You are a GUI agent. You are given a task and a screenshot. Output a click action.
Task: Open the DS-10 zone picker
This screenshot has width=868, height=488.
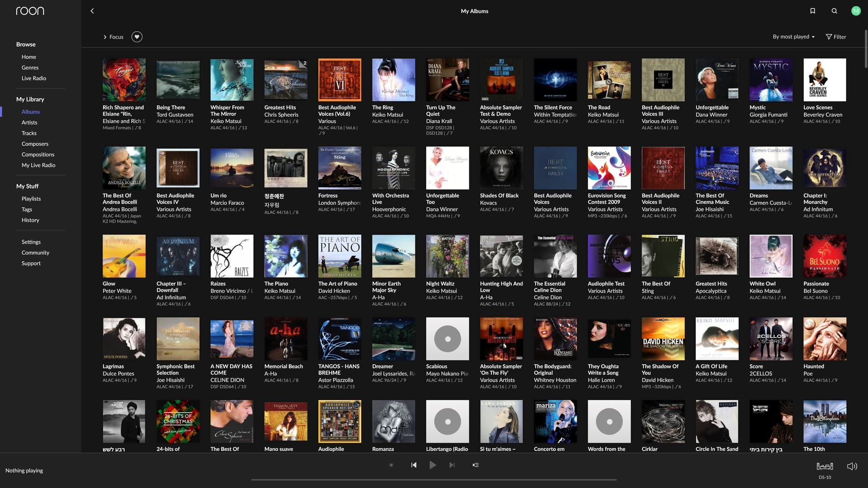coord(825,470)
